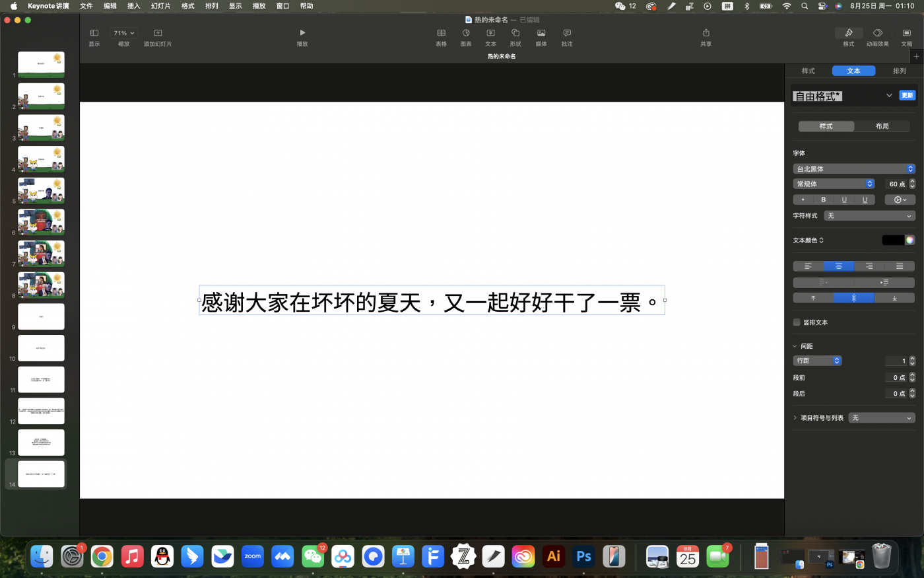Select right text alignment button
Image resolution: width=924 pixels, height=578 pixels.
869,266
